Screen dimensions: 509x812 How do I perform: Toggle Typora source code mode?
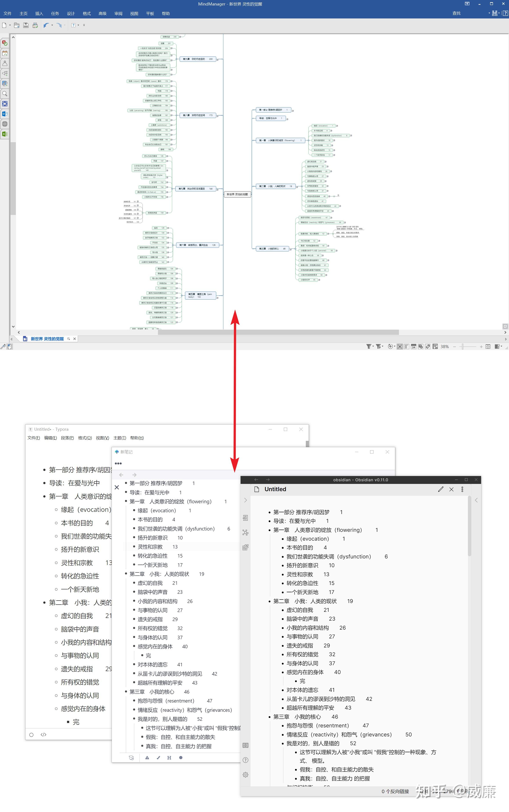pyautogui.click(x=43, y=735)
